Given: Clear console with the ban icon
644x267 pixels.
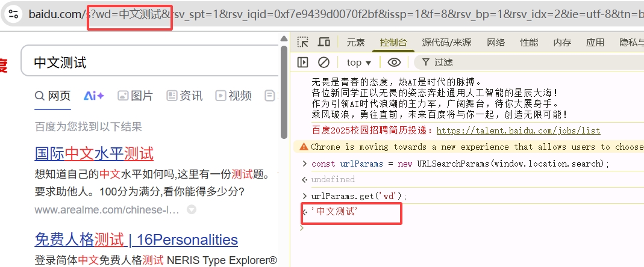Looking at the screenshot, I should pos(324,63).
